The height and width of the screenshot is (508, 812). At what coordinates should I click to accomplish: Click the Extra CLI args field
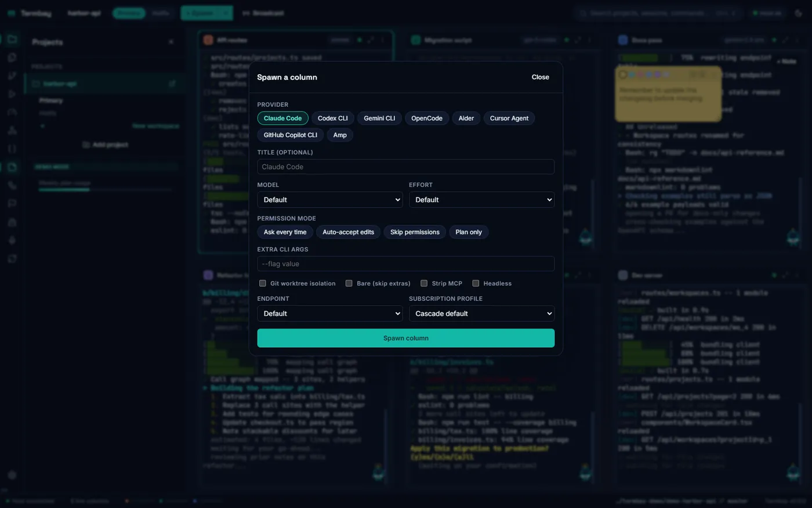pos(405,264)
